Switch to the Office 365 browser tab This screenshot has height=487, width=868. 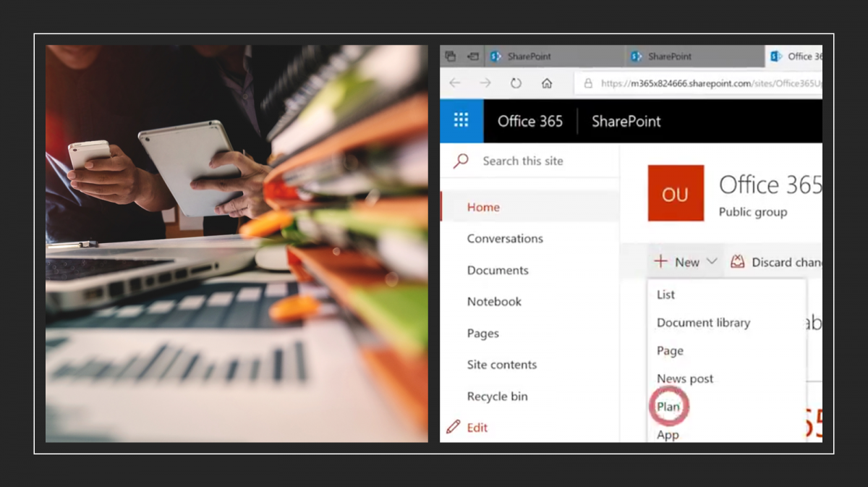(x=794, y=56)
